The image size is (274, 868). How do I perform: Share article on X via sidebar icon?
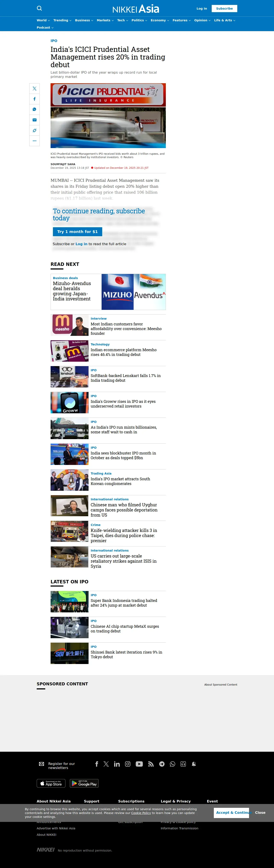[x=34, y=89]
